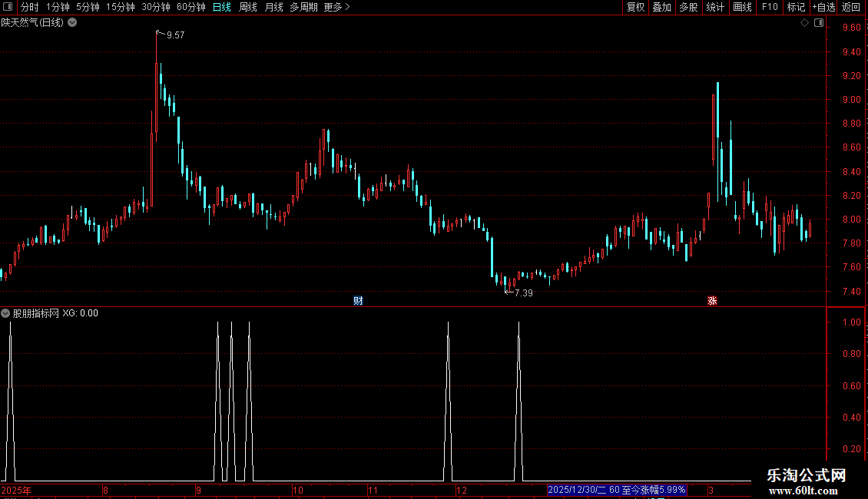868x499 pixels.
Task: Click month 12 on the time axis
Action: click(x=461, y=490)
